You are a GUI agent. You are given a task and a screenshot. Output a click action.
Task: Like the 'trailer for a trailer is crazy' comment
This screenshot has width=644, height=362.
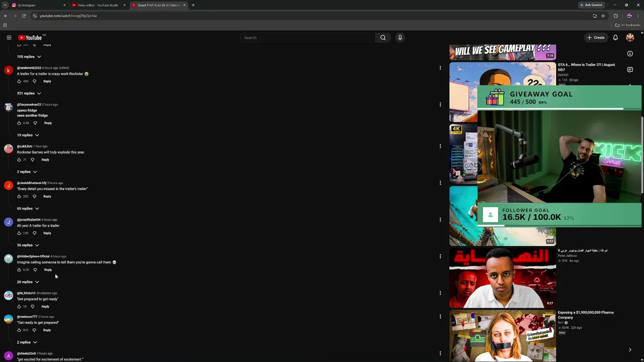click(19, 81)
